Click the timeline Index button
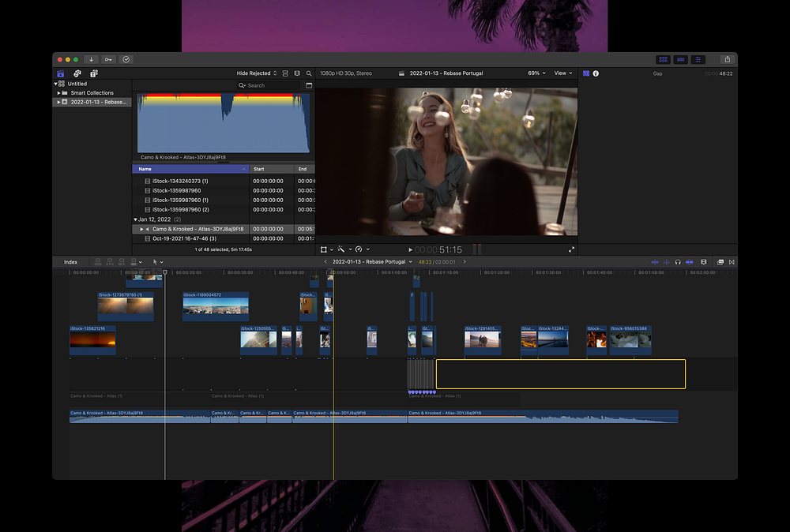This screenshot has width=790, height=532. [x=70, y=262]
